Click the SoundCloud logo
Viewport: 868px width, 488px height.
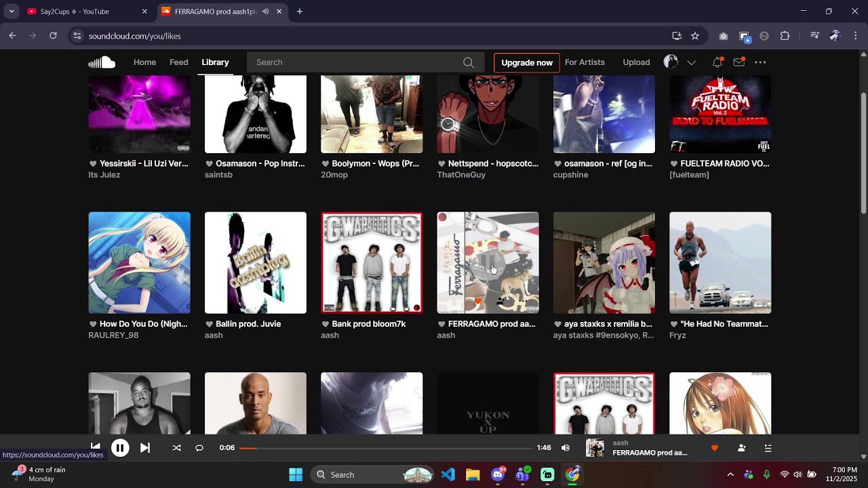point(102,62)
